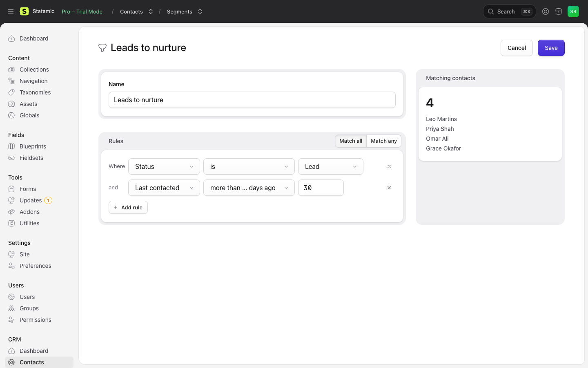588x368 pixels.
Task: Open the Search bar
Action: click(510, 11)
